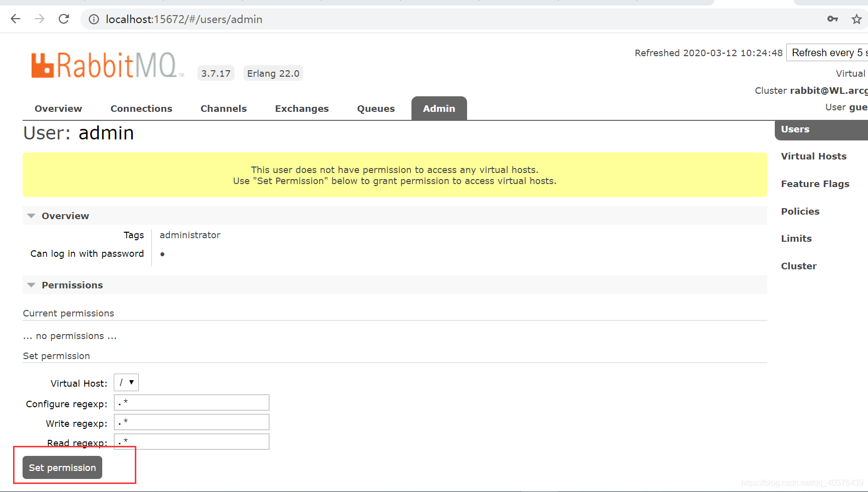The image size is (868, 492).
Task: Select the Admin tab
Action: point(439,108)
